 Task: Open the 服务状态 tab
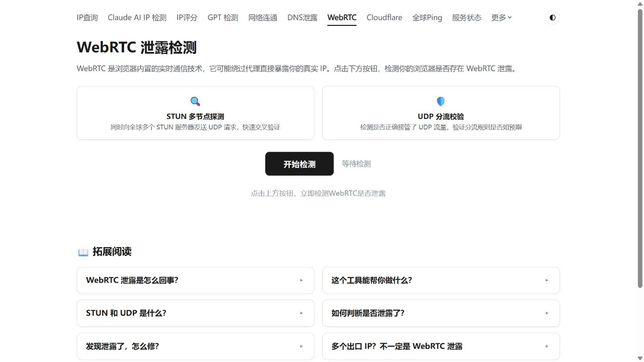tap(467, 17)
